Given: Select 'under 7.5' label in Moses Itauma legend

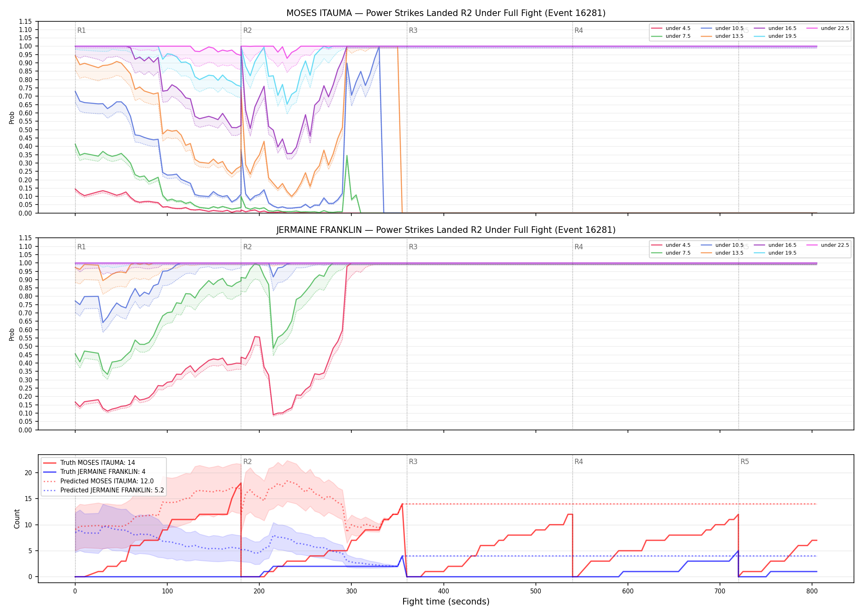Looking at the screenshot, I should coord(678,36).
